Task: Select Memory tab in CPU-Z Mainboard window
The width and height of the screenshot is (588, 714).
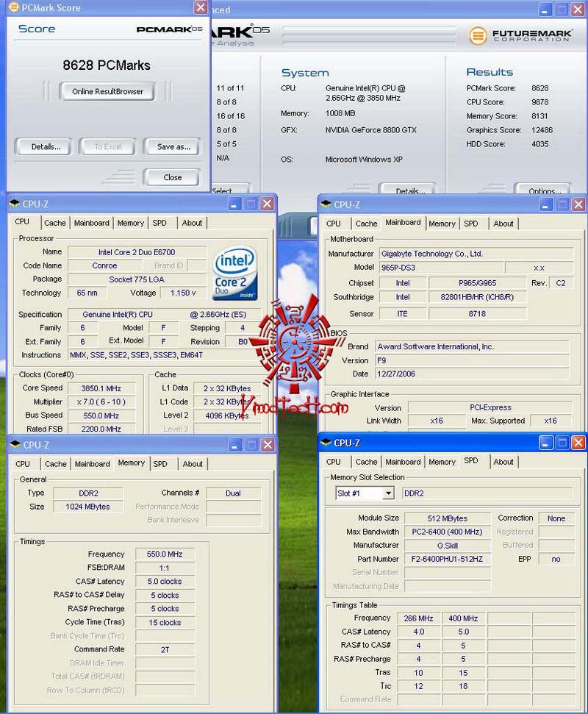Action: click(442, 224)
